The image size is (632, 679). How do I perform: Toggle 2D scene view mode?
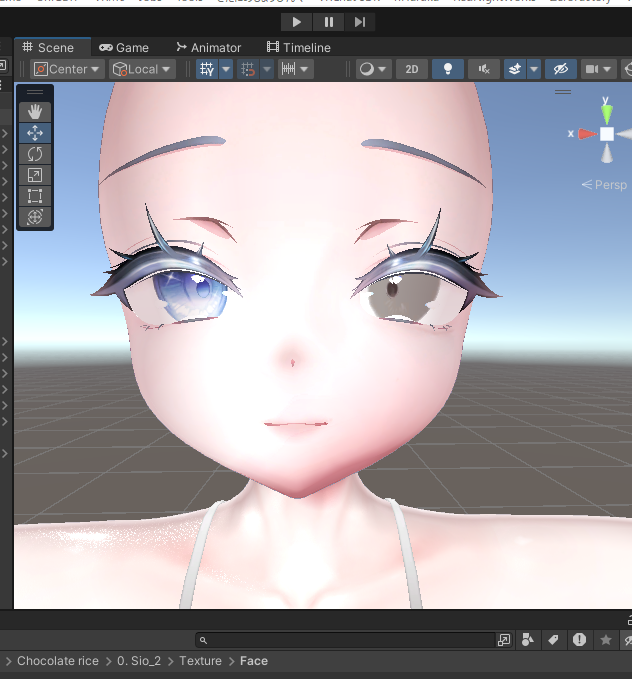pyautogui.click(x=412, y=69)
